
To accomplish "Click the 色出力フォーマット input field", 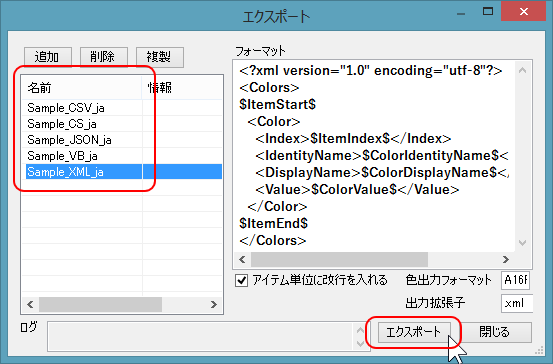I will [x=515, y=280].
